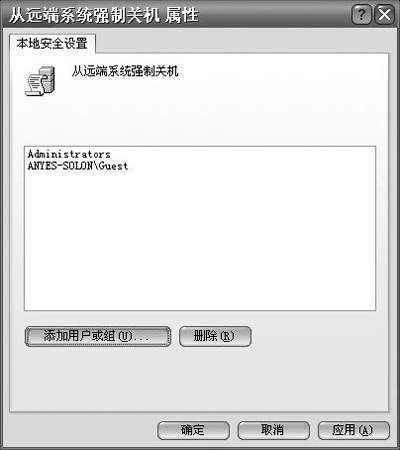Select Administrators in the user list
The image size is (400, 450).
point(69,154)
